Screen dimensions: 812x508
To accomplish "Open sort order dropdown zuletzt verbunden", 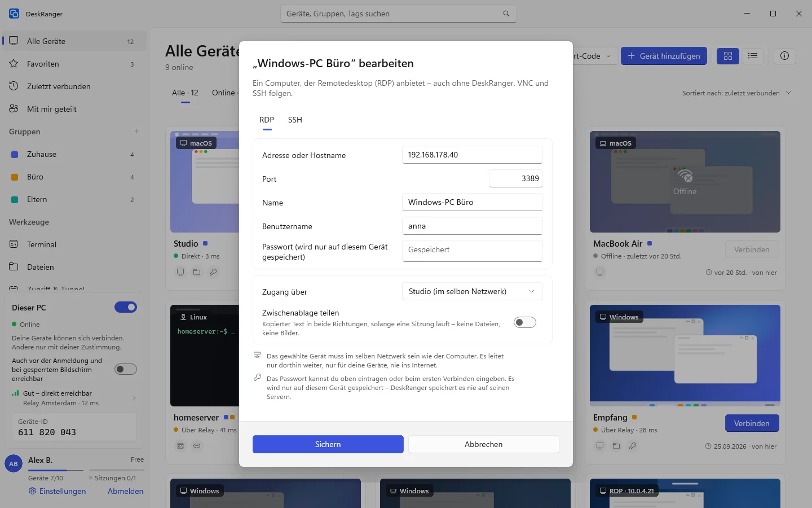I will [737, 93].
